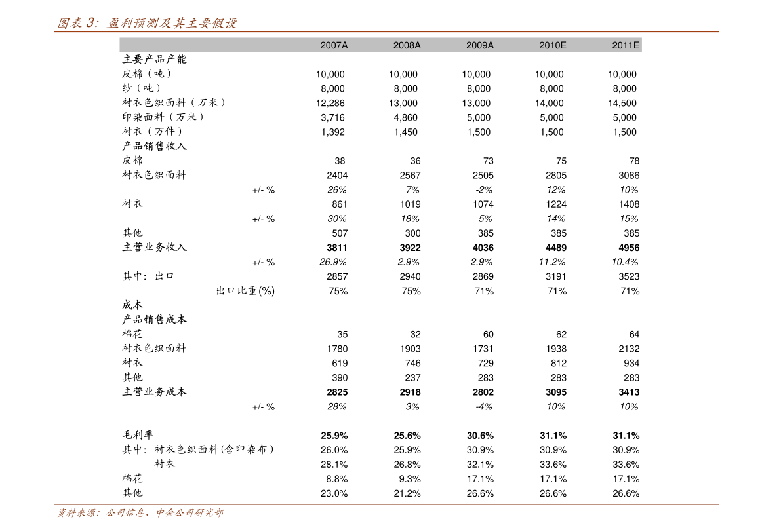
Task: Select the 纱（吨）row label
Action: (142, 88)
